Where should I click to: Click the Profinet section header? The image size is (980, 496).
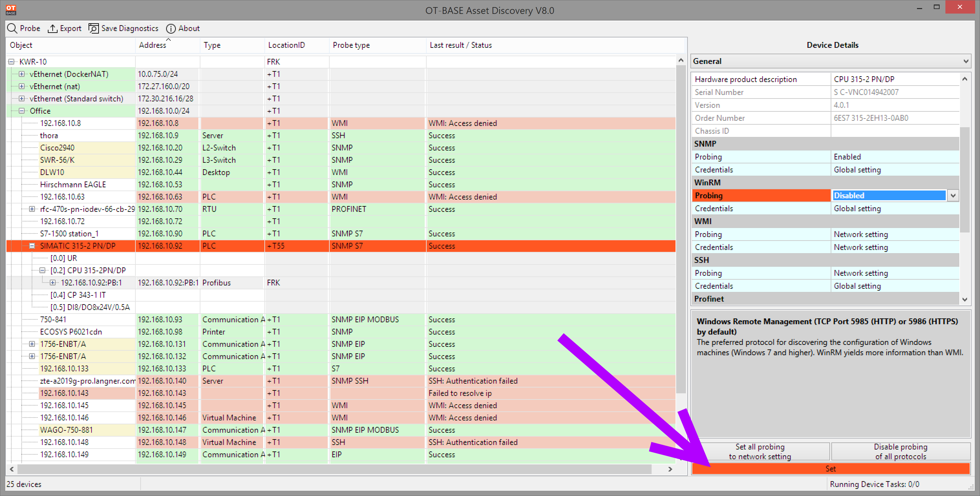coord(826,299)
